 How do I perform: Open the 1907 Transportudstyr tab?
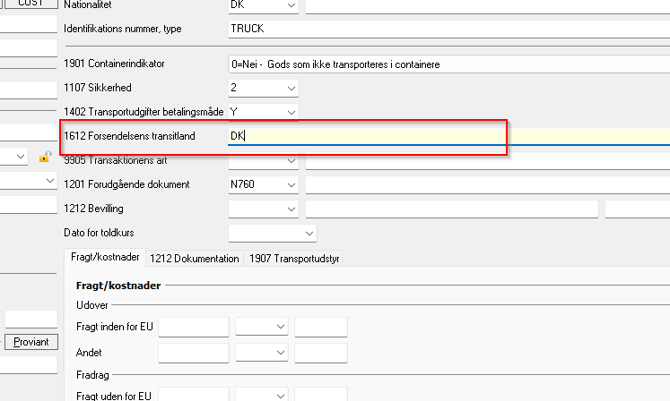[294, 259]
